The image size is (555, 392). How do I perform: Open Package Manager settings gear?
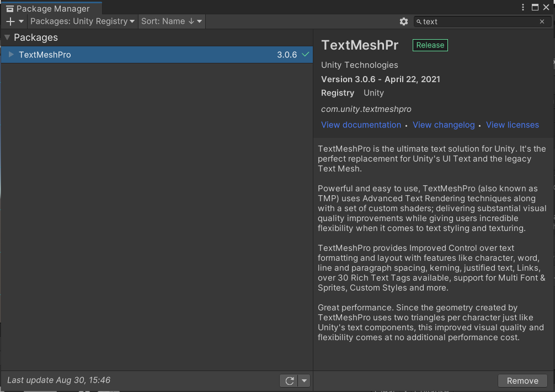coord(403,22)
